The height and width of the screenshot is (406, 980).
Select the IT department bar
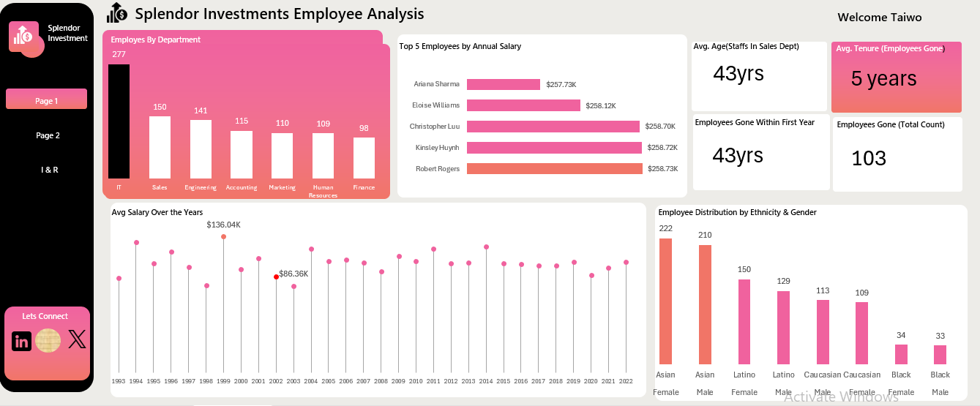pyautogui.click(x=119, y=121)
